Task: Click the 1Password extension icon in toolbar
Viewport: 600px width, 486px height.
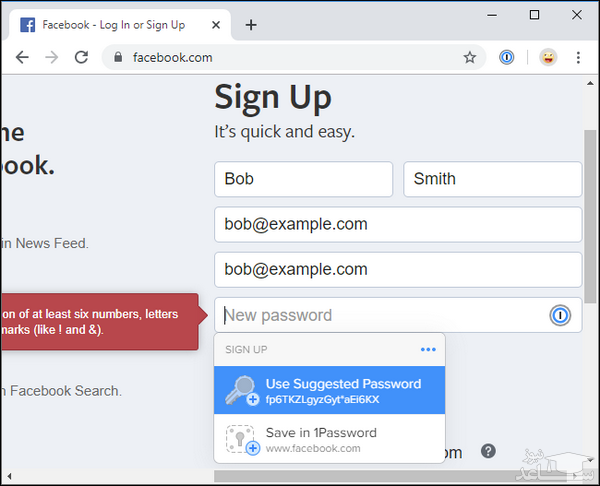Action: 507,58
